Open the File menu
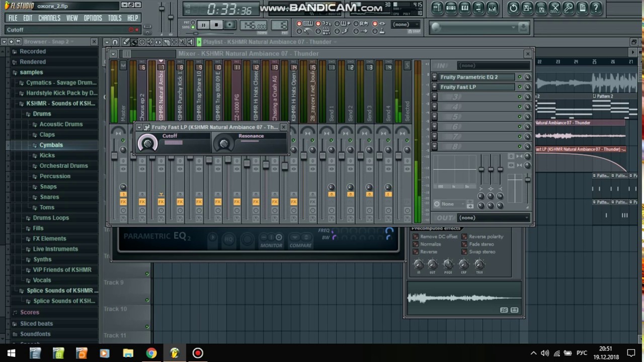This screenshot has height=362, width=644. coord(12,18)
